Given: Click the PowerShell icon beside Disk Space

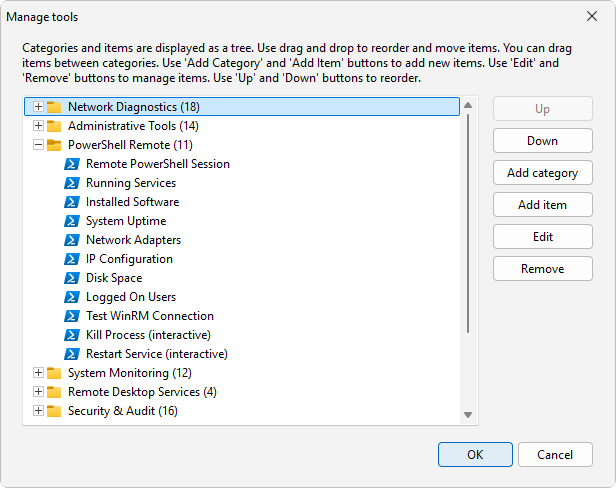Looking at the screenshot, I should [72, 278].
